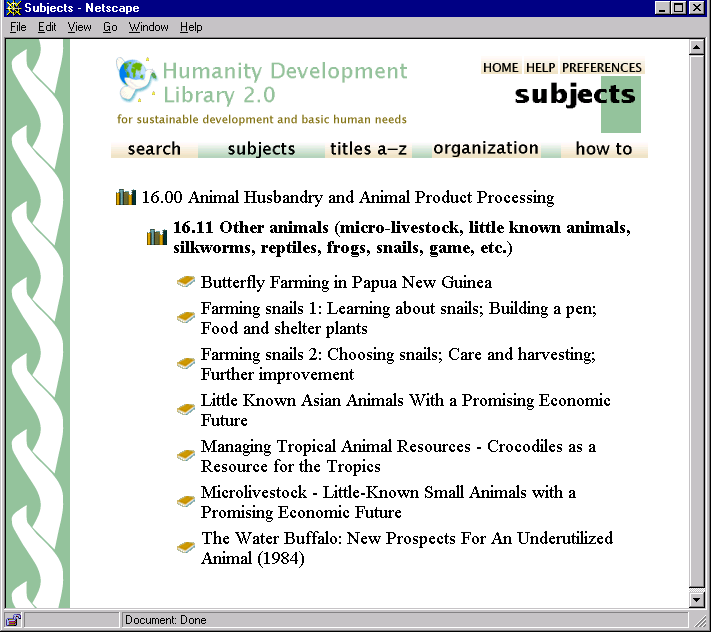Go to the search tab
The width and height of the screenshot is (711, 632).
tap(154, 149)
